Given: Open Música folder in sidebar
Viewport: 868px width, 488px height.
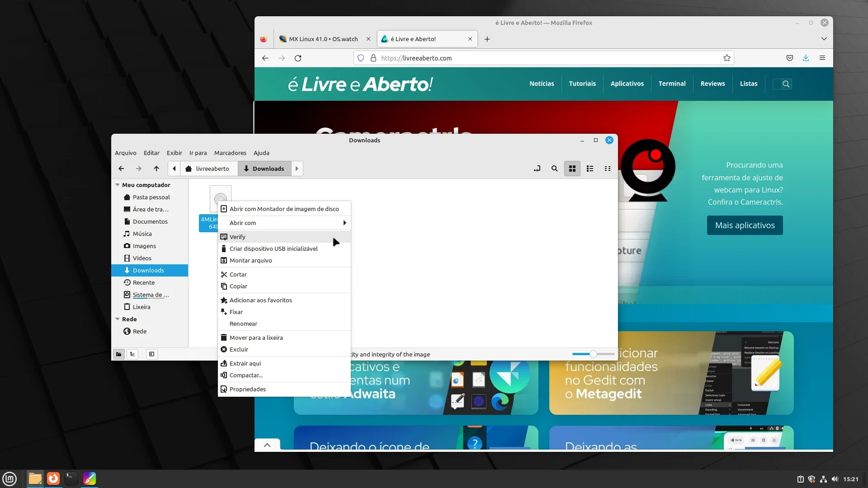Looking at the screenshot, I should point(150,234).
